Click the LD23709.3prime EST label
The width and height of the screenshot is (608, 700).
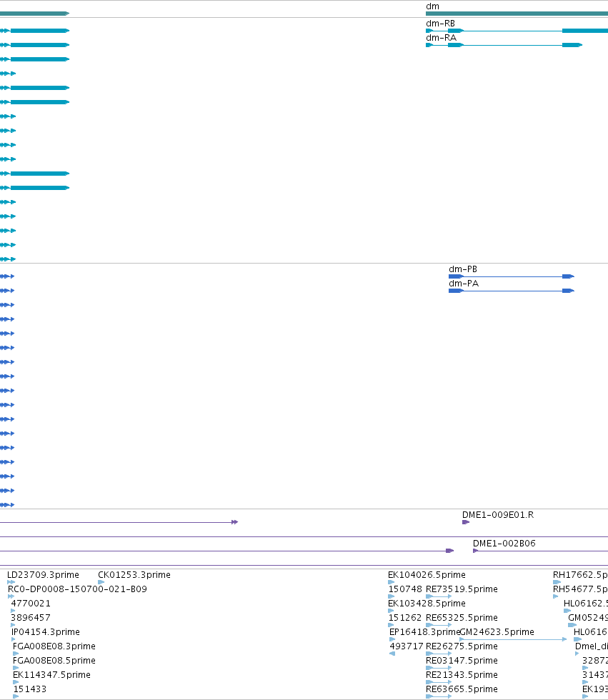(43, 574)
